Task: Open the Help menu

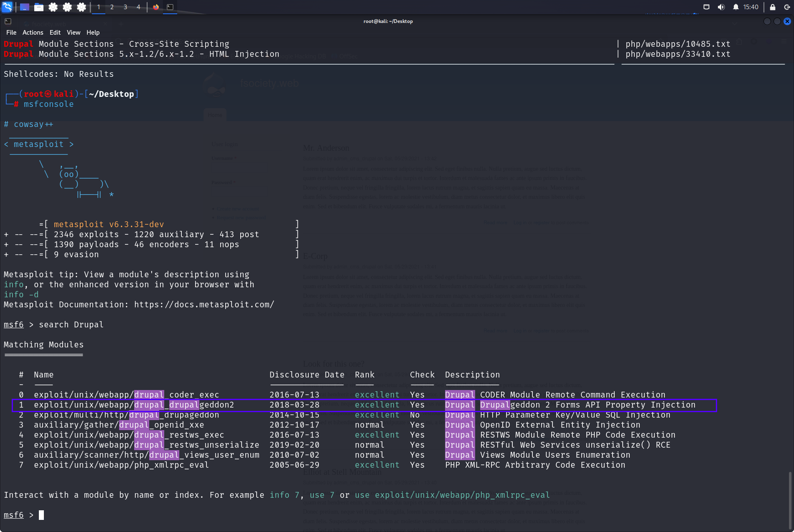Action: click(93, 33)
